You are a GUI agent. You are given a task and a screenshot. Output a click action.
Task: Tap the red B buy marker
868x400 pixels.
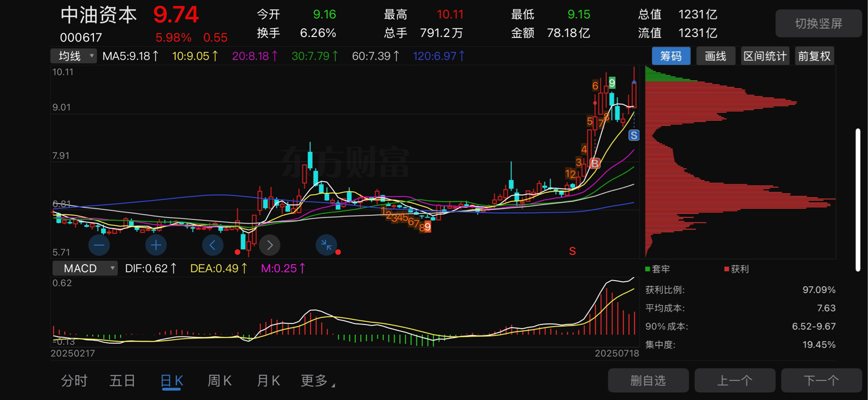(595, 164)
